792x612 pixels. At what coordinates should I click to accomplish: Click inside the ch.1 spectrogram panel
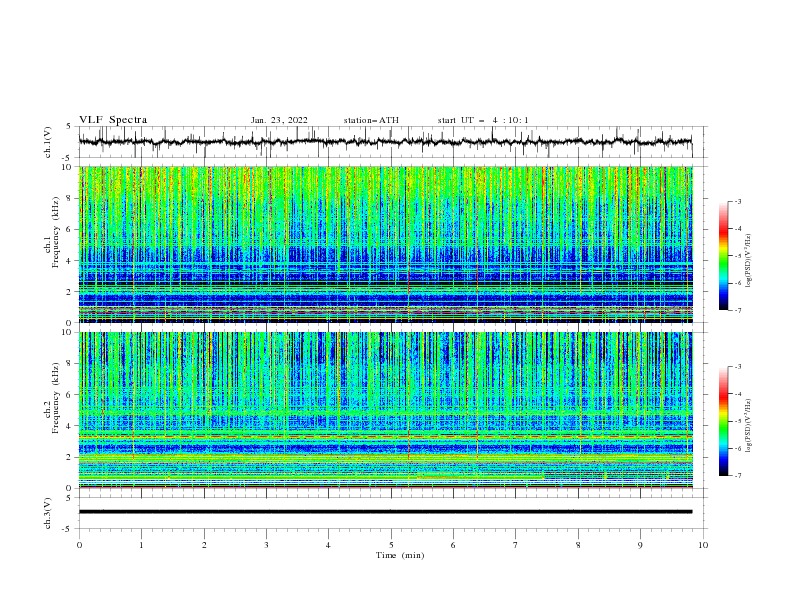(385, 244)
